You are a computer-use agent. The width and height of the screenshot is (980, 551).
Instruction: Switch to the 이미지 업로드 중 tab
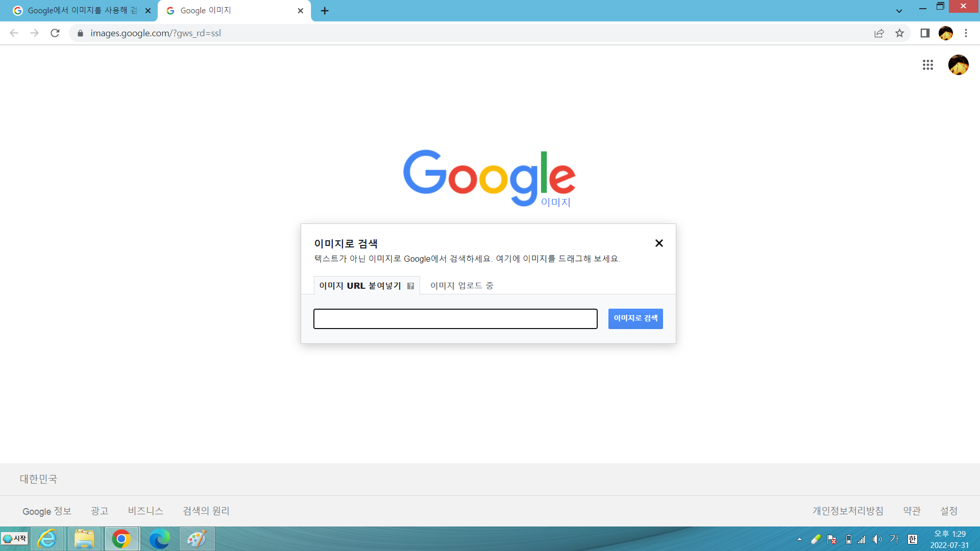tap(462, 286)
